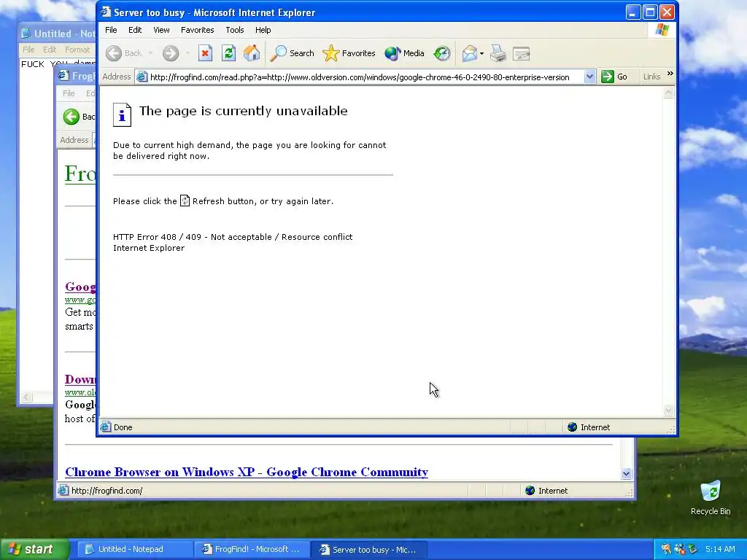Click the FrogFind window scrollbar down arrow
The image size is (747, 560).
[626, 473]
